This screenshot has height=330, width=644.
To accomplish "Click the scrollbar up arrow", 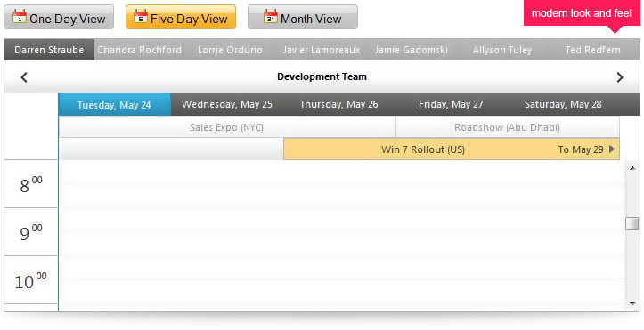I will (x=632, y=167).
